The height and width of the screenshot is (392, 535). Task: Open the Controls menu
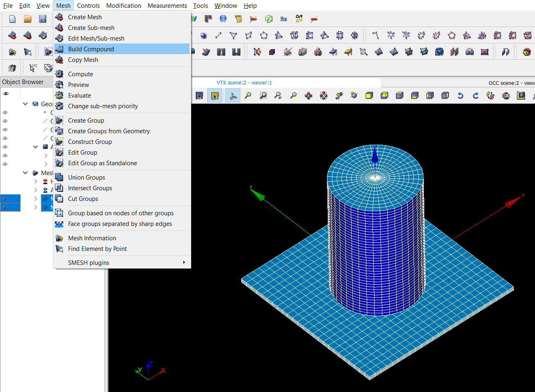click(x=88, y=5)
